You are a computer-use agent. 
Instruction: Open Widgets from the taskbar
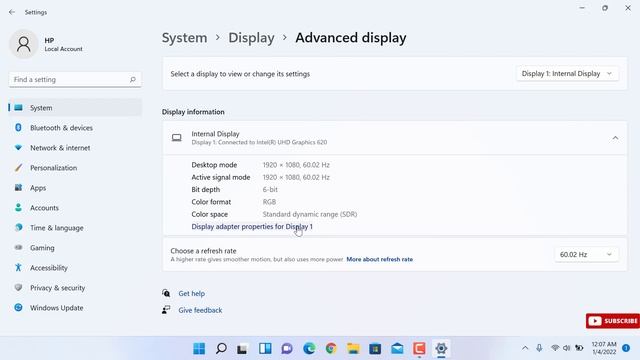tap(265, 348)
